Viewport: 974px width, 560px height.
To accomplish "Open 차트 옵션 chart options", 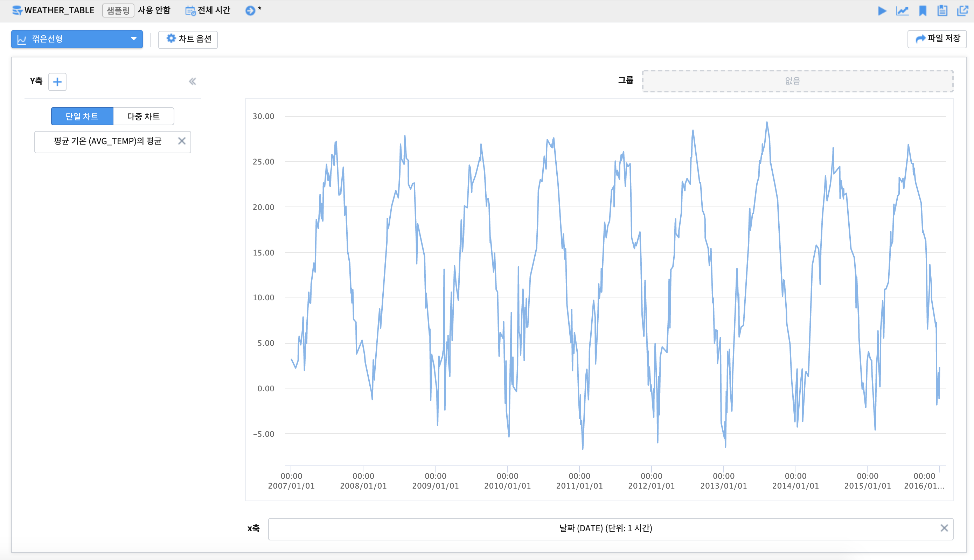I will (188, 39).
